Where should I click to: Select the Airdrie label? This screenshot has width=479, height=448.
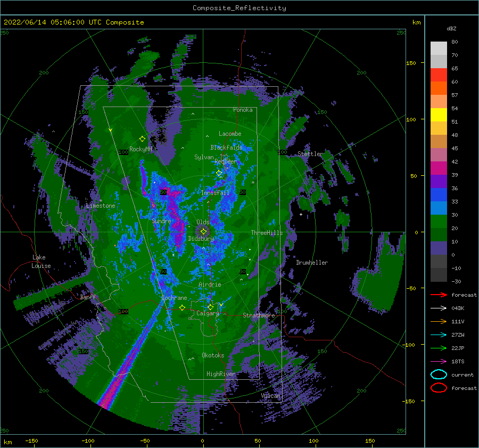pyautogui.click(x=210, y=284)
